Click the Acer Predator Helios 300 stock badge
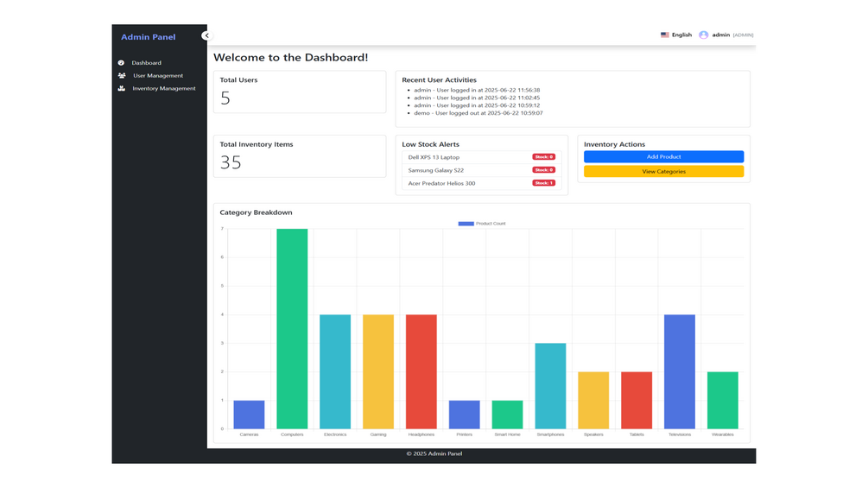The width and height of the screenshot is (868, 488). 543,183
